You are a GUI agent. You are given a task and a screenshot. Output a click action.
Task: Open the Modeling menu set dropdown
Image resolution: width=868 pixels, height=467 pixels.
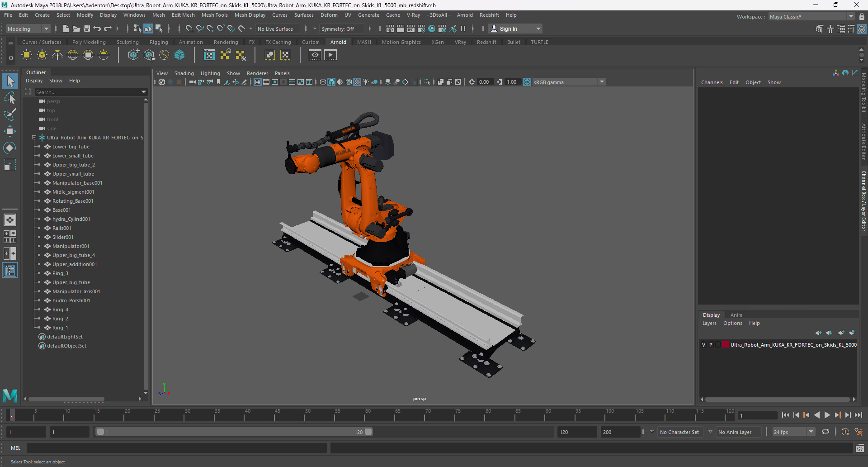(28, 29)
